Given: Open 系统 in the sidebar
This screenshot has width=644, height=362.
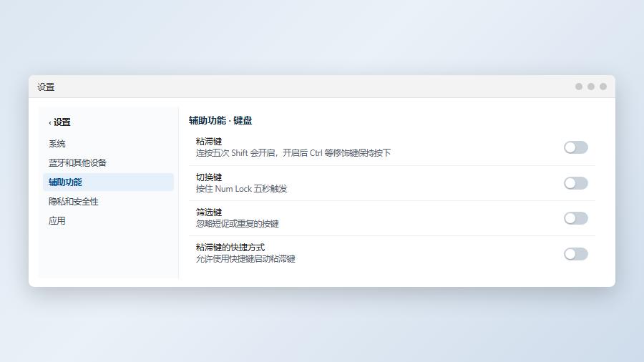Looking at the screenshot, I should 109,144.
